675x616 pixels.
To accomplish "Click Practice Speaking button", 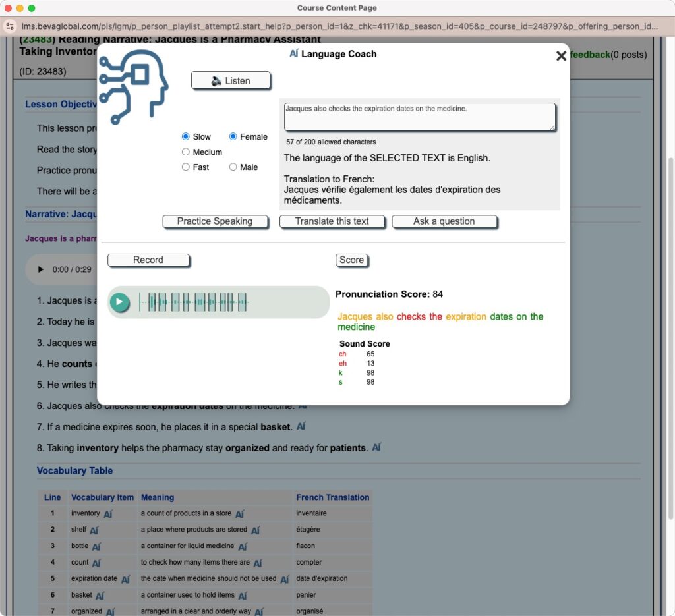I will 216,221.
